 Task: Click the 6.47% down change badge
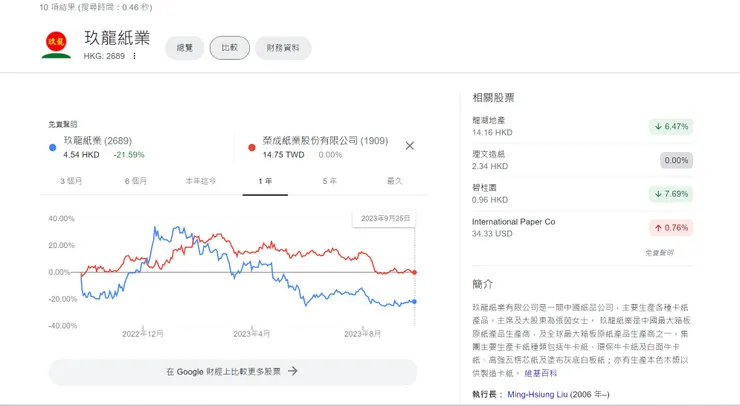[x=671, y=127]
